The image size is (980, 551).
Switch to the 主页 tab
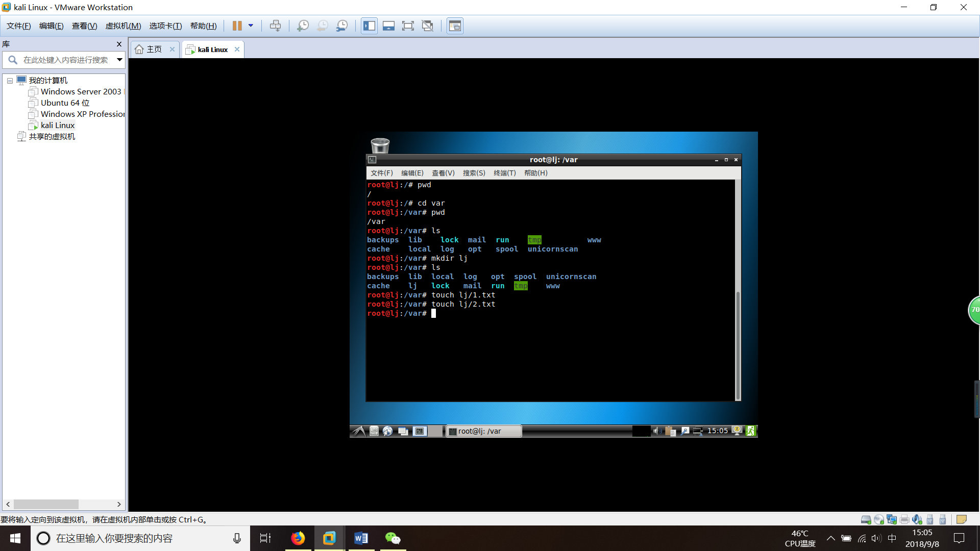pyautogui.click(x=154, y=49)
